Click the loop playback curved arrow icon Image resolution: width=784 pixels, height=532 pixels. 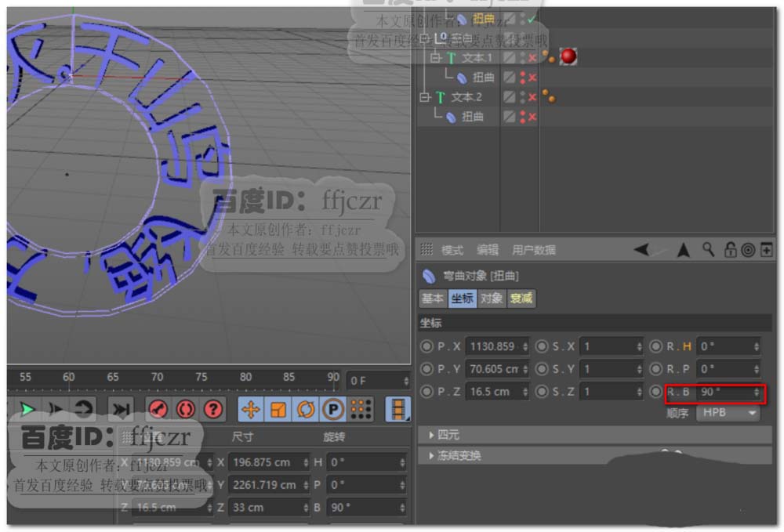[82, 410]
